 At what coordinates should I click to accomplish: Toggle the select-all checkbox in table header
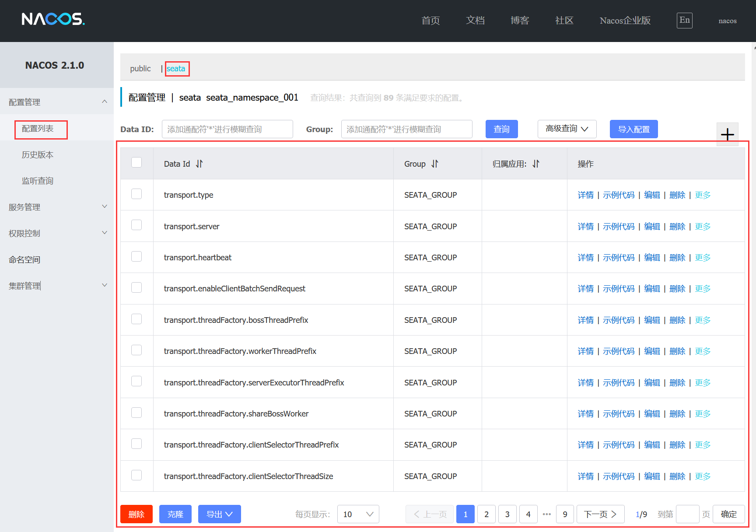(136, 162)
